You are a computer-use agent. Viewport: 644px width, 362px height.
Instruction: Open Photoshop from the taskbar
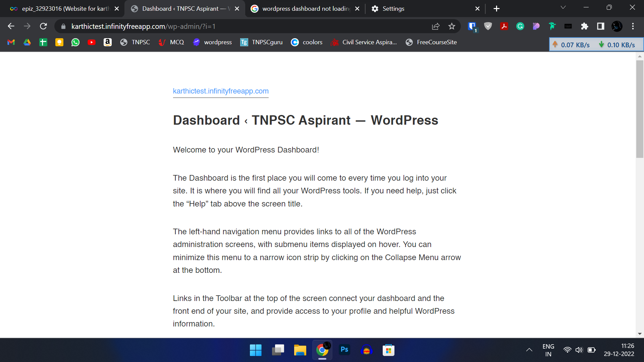(344, 350)
